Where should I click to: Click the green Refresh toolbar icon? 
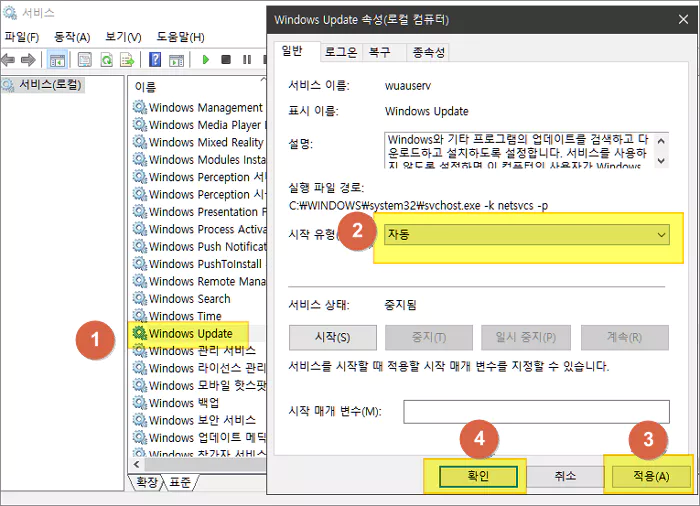pos(106,59)
